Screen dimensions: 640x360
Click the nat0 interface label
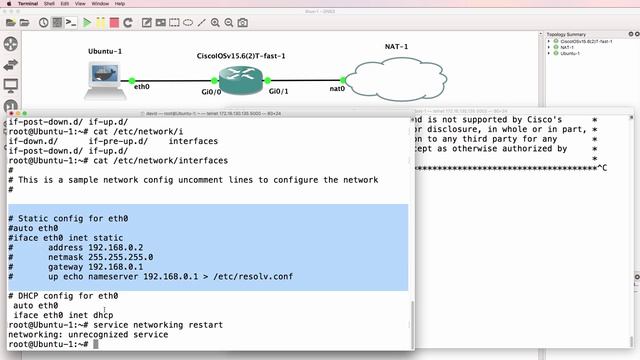coord(337,89)
